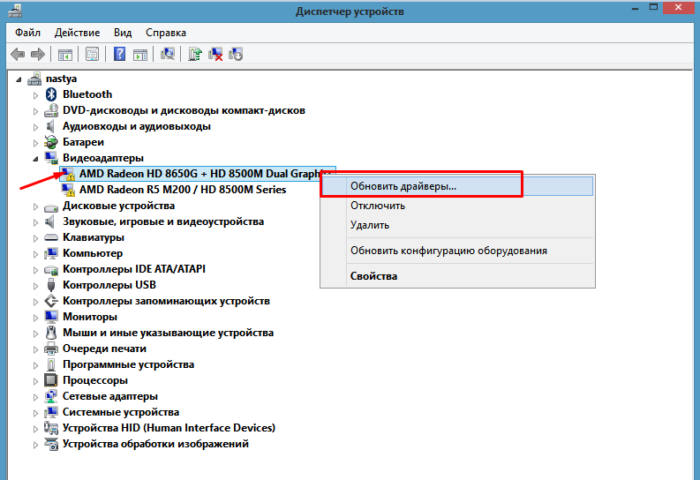Select the AMD Radeon R5 M200 / HD 8500M Series device
The image size is (700, 480).
pos(182,190)
